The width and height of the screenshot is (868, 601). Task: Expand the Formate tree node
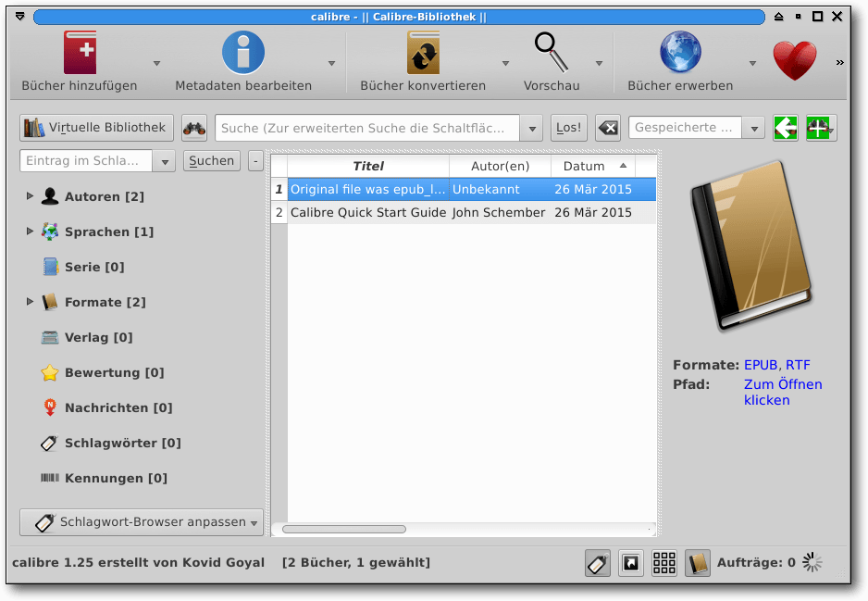pos(30,301)
